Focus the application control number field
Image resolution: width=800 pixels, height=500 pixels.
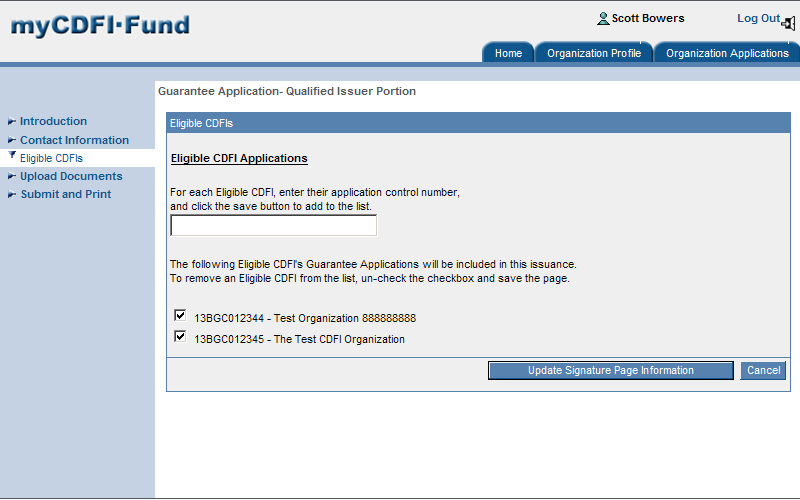point(273,226)
